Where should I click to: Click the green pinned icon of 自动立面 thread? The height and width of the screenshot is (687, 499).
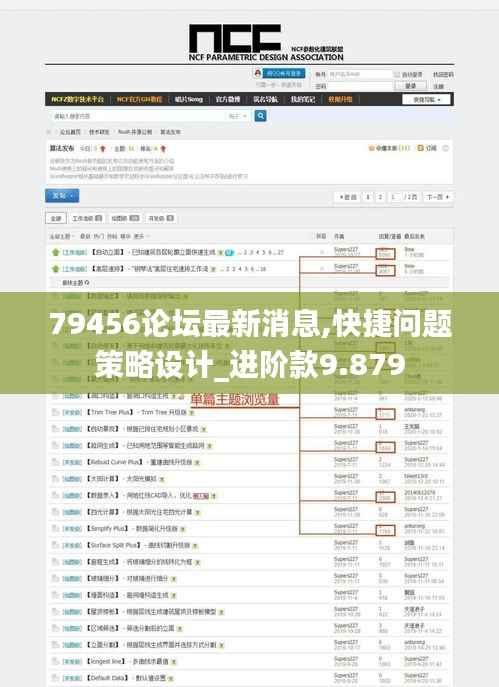[56, 252]
